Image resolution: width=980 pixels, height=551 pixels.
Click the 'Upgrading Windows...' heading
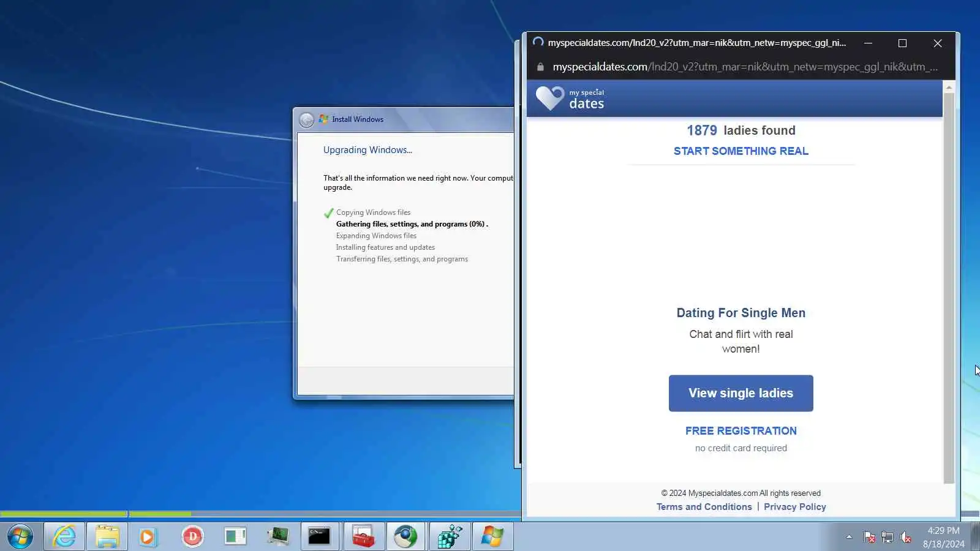coord(367,150)
